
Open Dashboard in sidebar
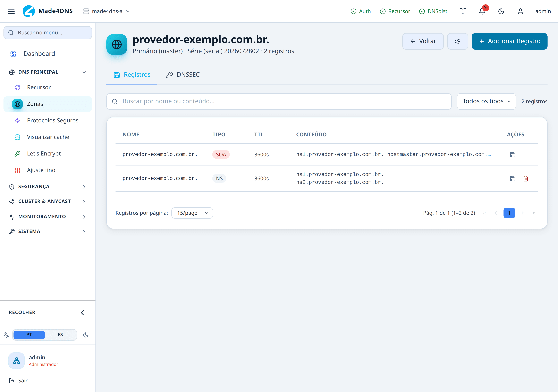48,54
